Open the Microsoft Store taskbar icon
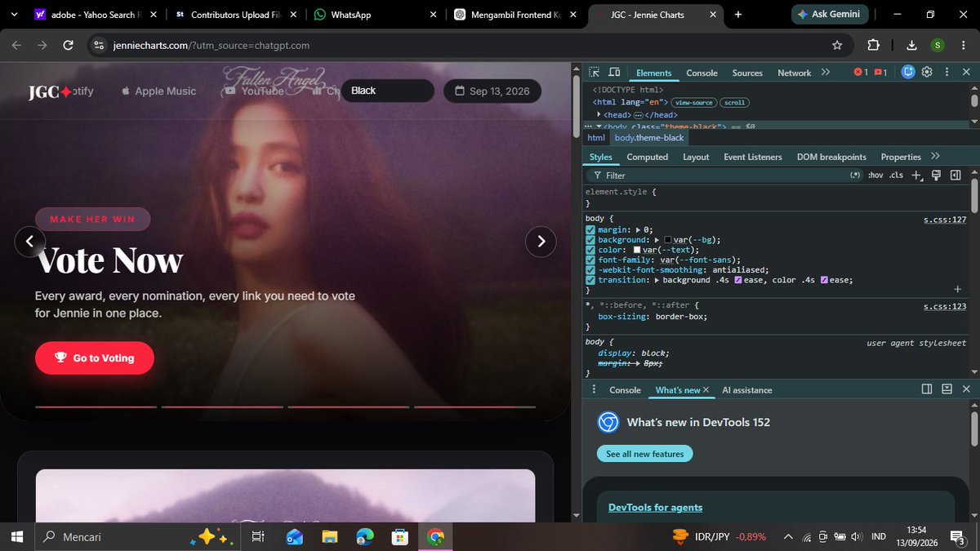 399,537
